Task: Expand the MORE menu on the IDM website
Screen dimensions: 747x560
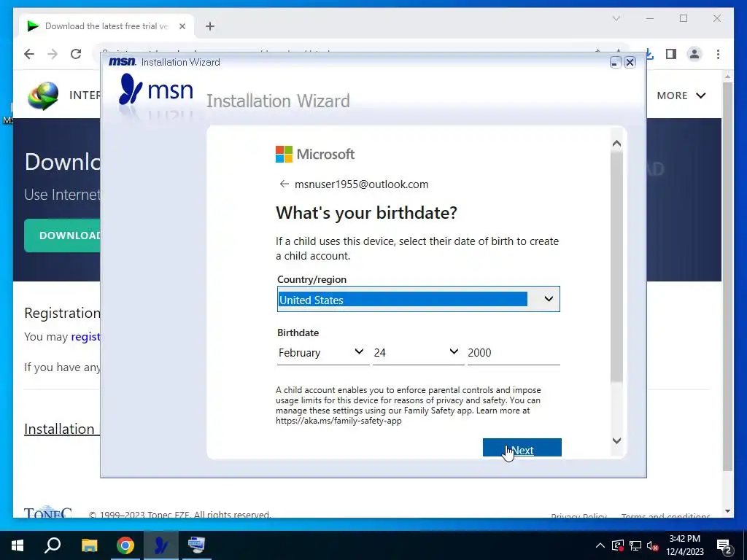Action: [x=681, y=96]
